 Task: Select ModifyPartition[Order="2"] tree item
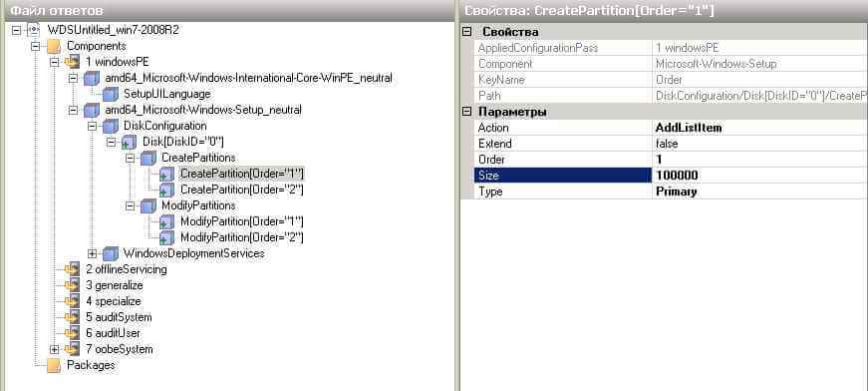pyautogui.click(x=242, y=237)
